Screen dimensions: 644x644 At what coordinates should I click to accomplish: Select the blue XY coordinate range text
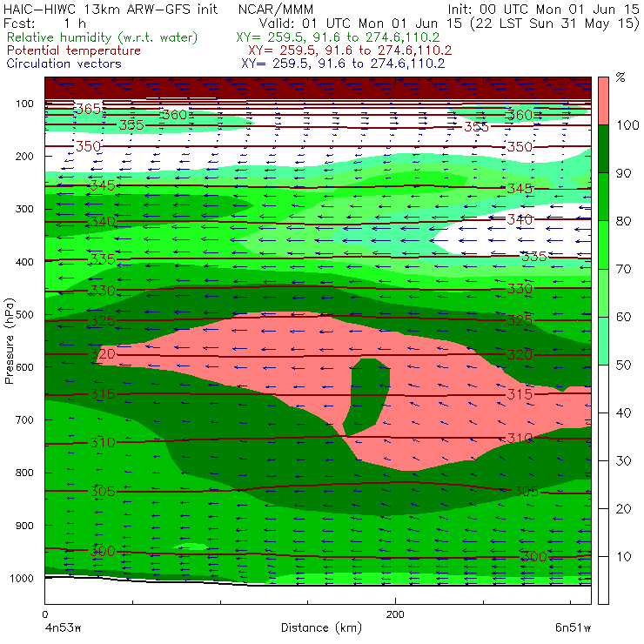(343, 64)
